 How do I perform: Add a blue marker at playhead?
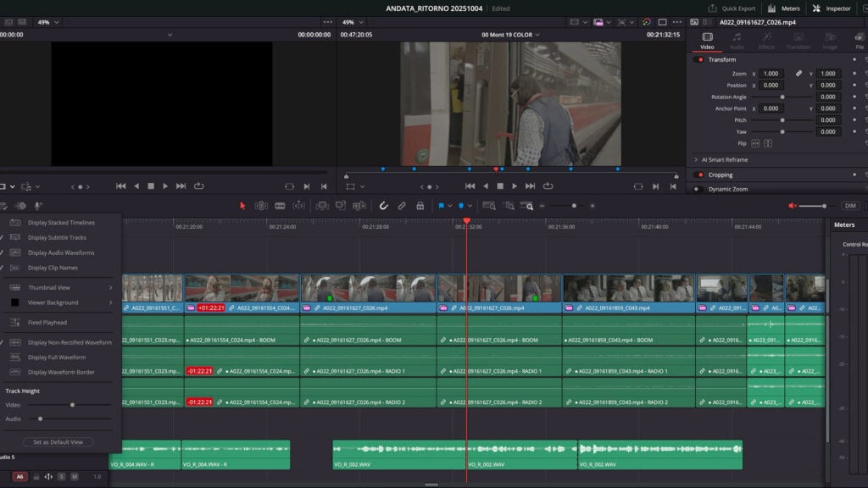pos(461,206)
